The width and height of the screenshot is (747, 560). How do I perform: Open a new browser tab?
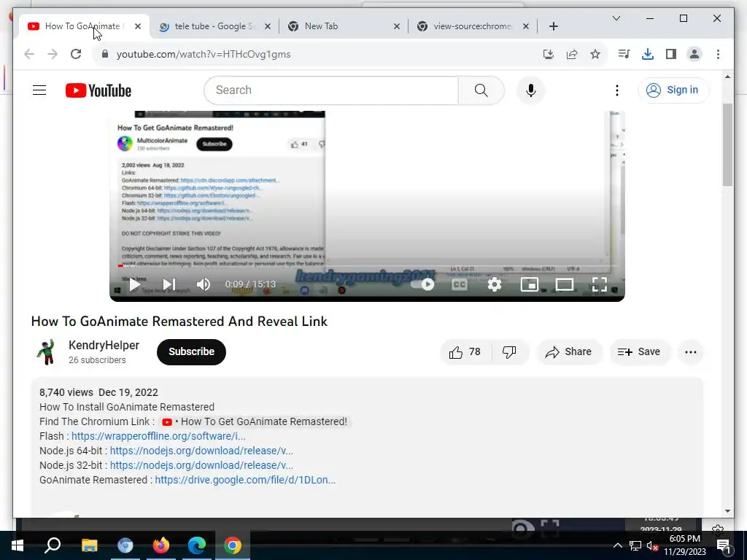click(x=554, y=26)
